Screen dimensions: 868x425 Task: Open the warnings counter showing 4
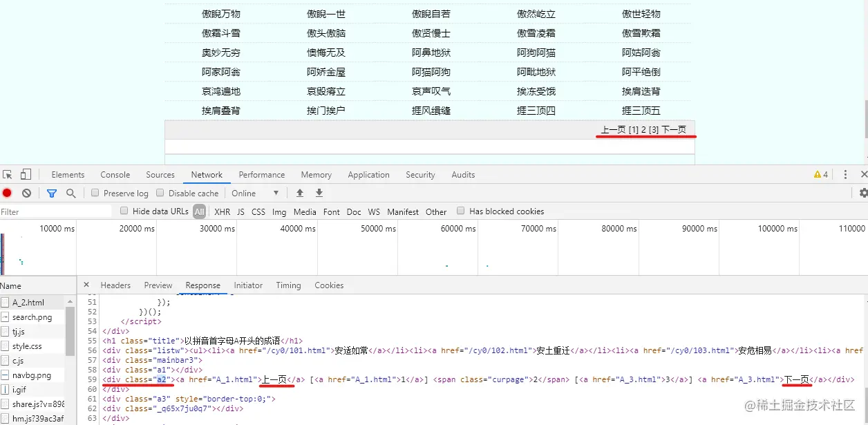[821, 175]
